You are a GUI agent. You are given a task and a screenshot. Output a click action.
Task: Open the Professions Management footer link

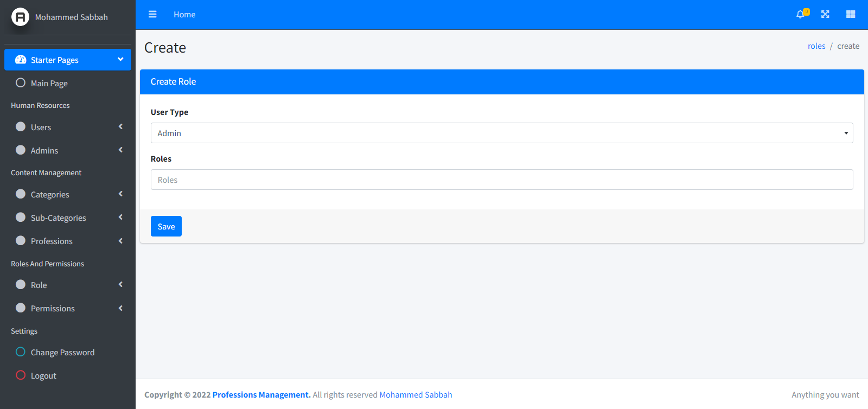[261, 395]
